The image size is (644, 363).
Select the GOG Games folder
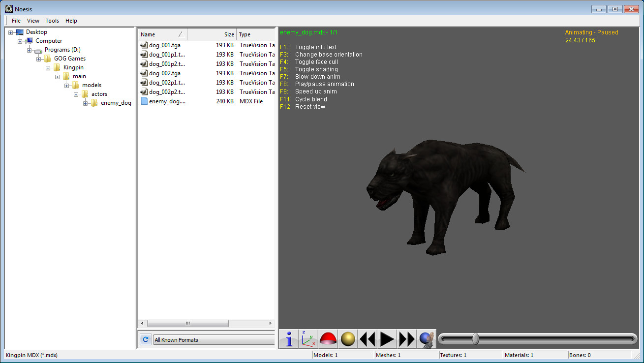(x=70, y=59)
